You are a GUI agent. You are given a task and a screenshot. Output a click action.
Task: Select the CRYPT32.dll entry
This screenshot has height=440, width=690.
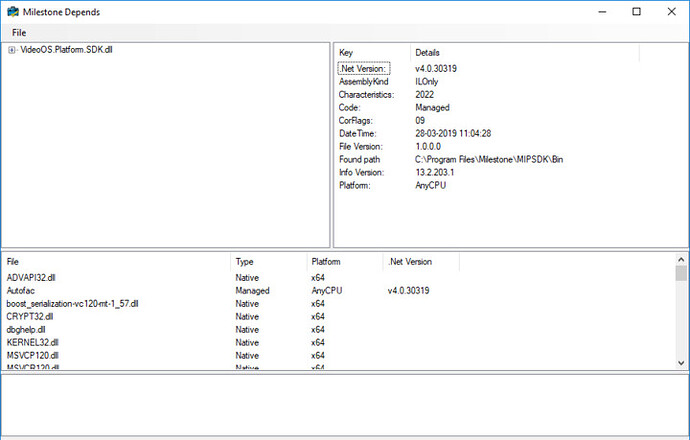tap(29, 317)
